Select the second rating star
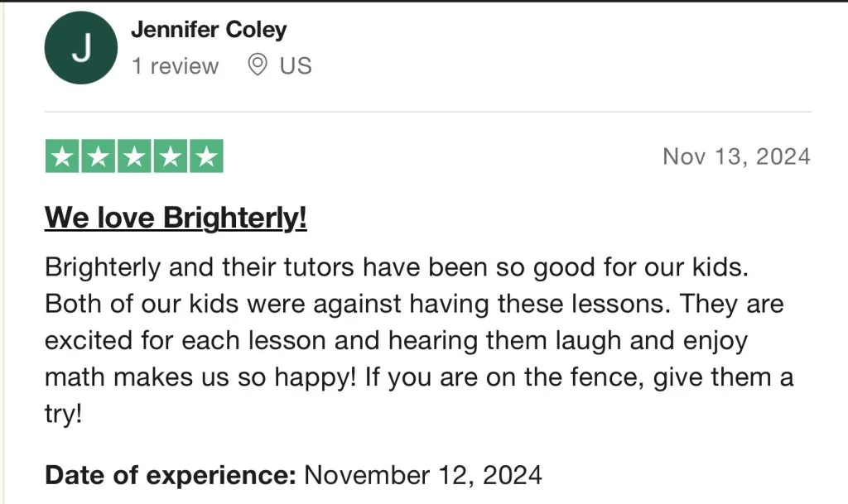 [x=99, y=156]
